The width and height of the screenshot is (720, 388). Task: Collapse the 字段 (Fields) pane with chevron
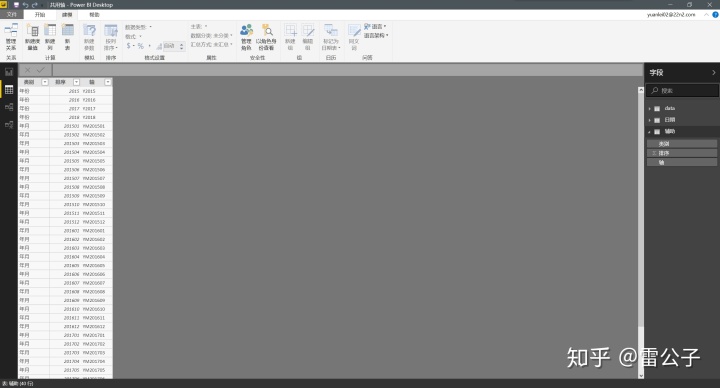coord(713,73)
